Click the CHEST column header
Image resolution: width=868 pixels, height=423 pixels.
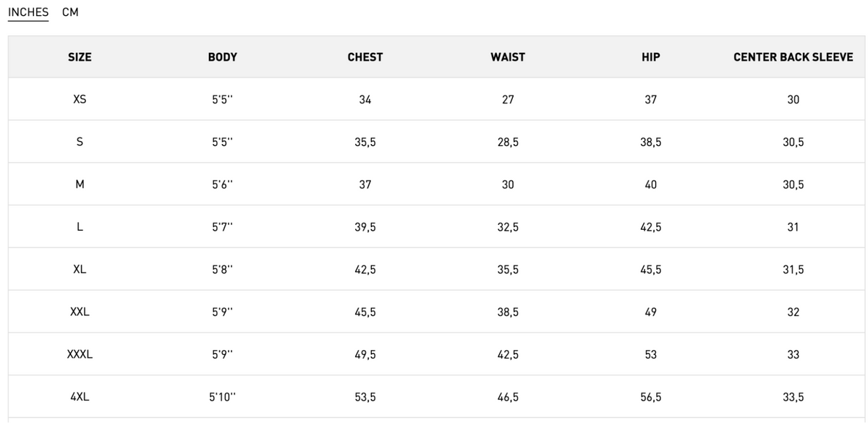point(365,57)
